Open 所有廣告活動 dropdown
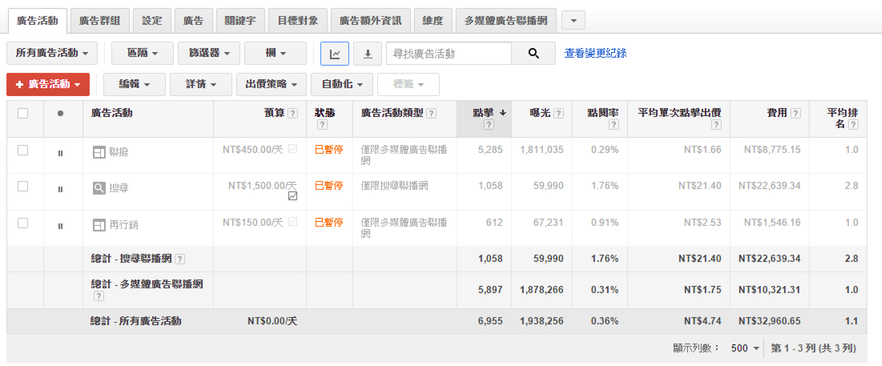The image size is (882, 366). 52,53
